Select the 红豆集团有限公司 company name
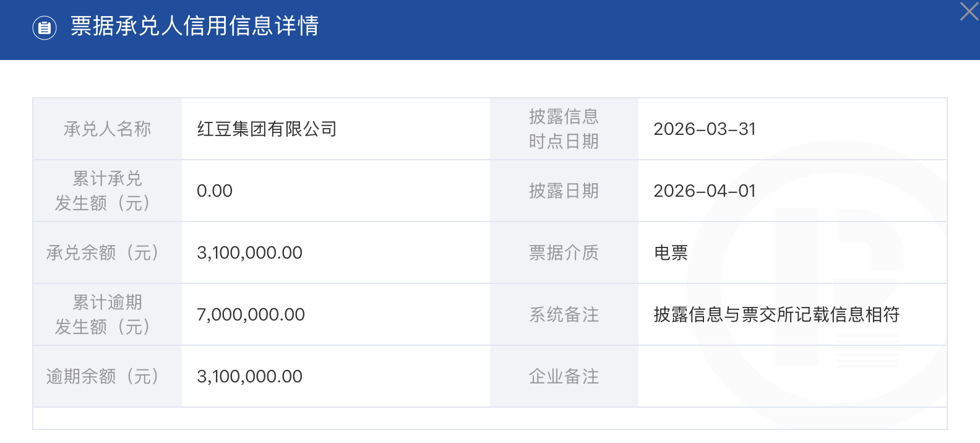The height and width of the screenshot is (443, 980). 267,129
